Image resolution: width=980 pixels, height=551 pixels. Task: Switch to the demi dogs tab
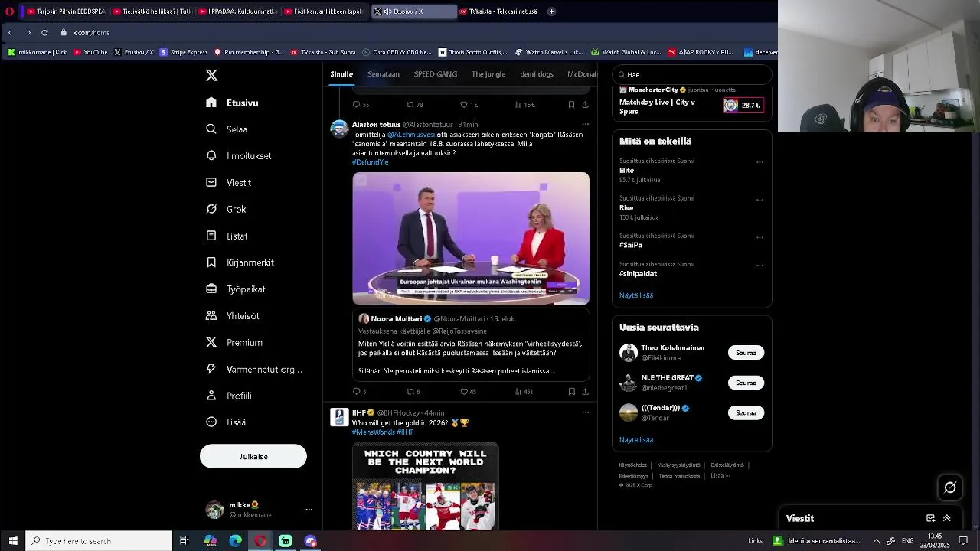point(537,74)
